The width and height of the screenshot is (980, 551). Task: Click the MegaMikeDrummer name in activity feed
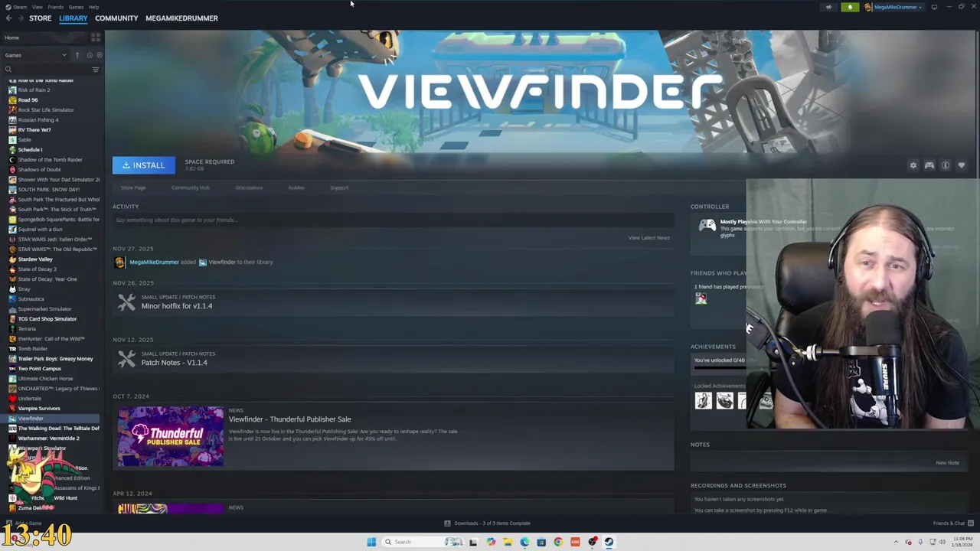154,262
